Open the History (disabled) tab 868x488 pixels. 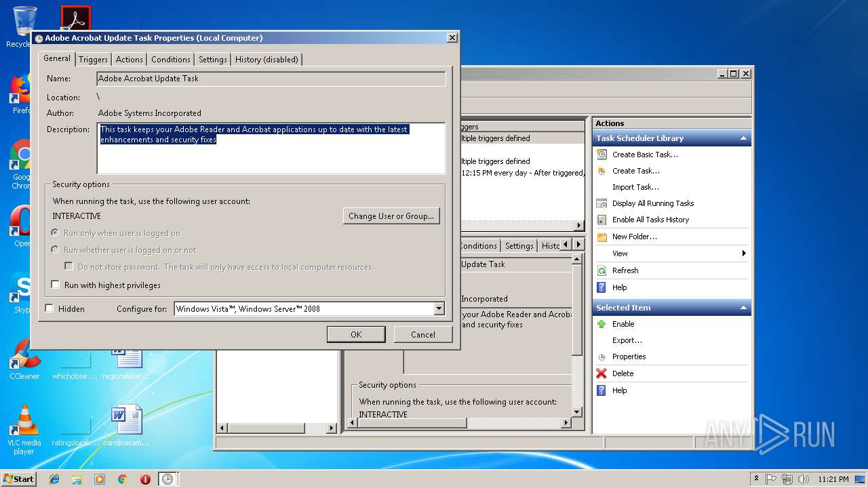pyautogui.click(x=267, y=60)
